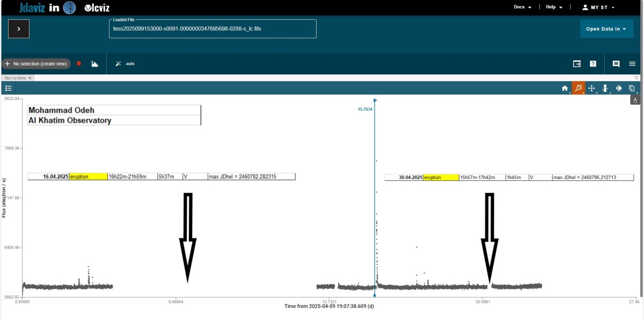The height and width of the screenshot is (320, 644).
Task: Click the diamond-shaped viewer tool icon
Action: (618, 89)
